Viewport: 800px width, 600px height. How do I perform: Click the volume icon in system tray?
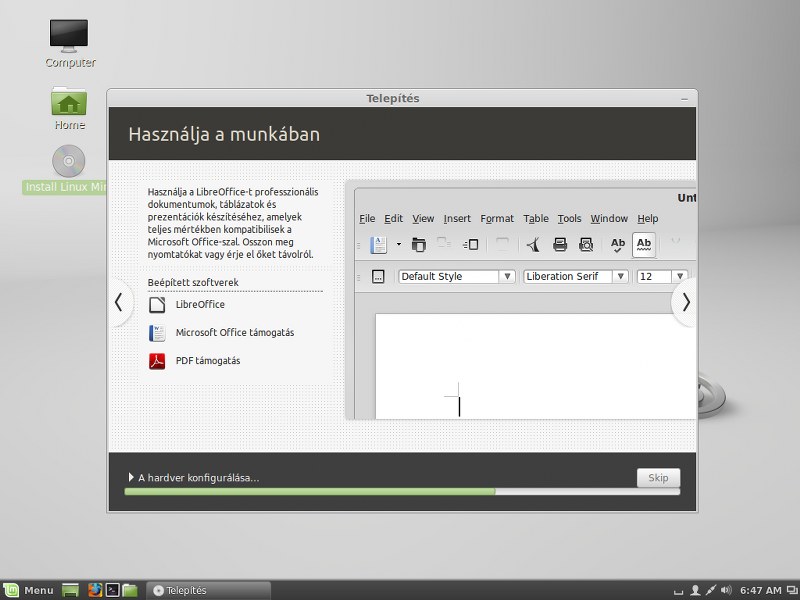pyautogui.click(x=727, y=590)
